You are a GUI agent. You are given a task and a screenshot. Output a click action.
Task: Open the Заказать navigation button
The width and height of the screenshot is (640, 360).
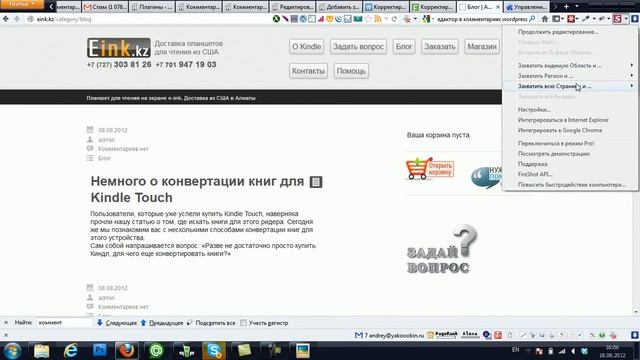[x=440, y=47]
